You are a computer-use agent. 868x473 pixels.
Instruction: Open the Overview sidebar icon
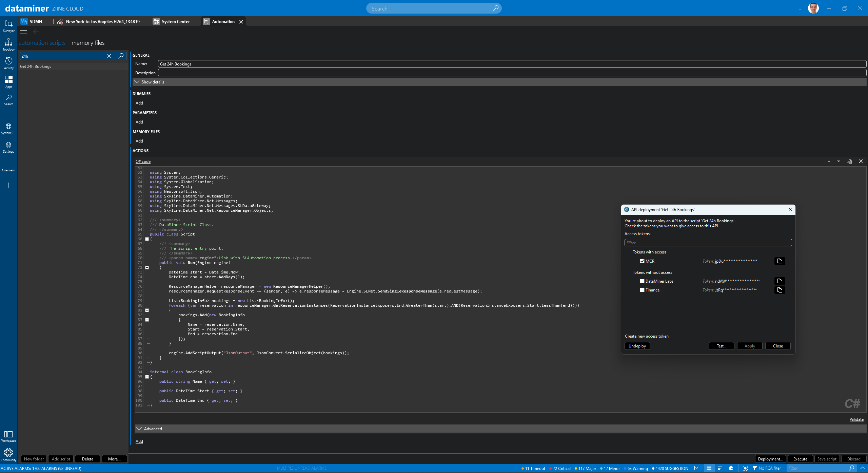coord(8,166)
